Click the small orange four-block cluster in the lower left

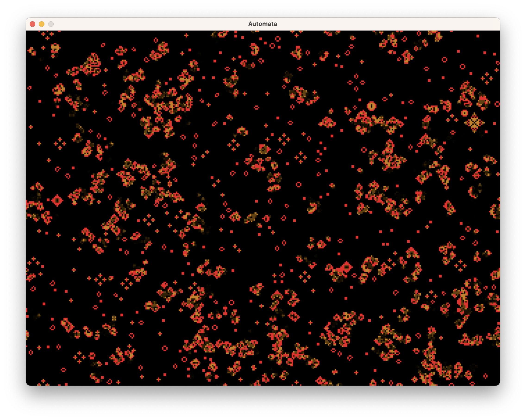pyautogui.click(x=114, y=318)
